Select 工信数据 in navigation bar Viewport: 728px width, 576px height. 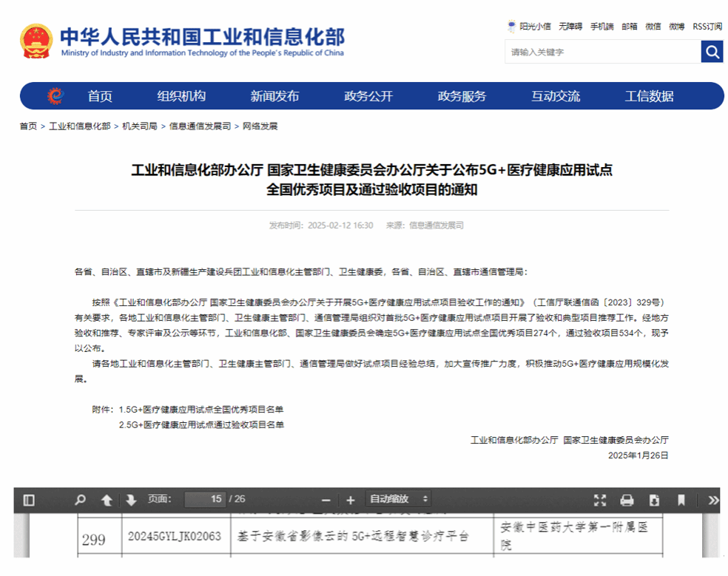pyautogui.click(x=649, y=96)
